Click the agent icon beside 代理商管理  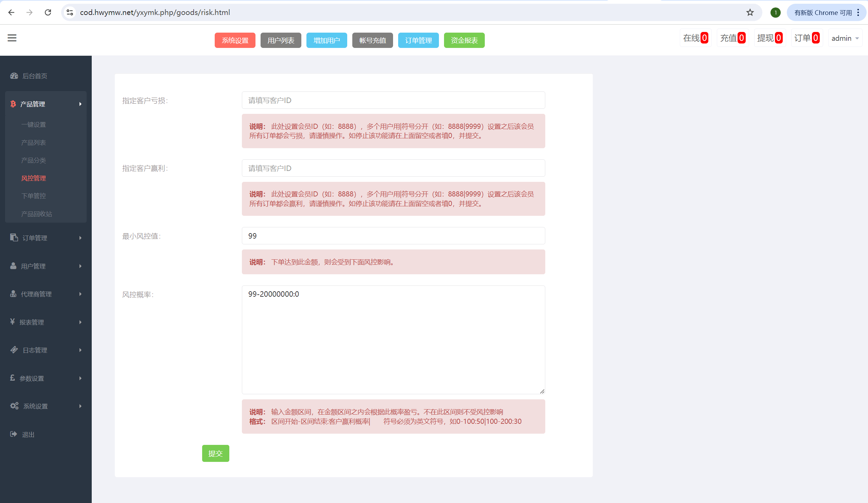coord(13,294)
